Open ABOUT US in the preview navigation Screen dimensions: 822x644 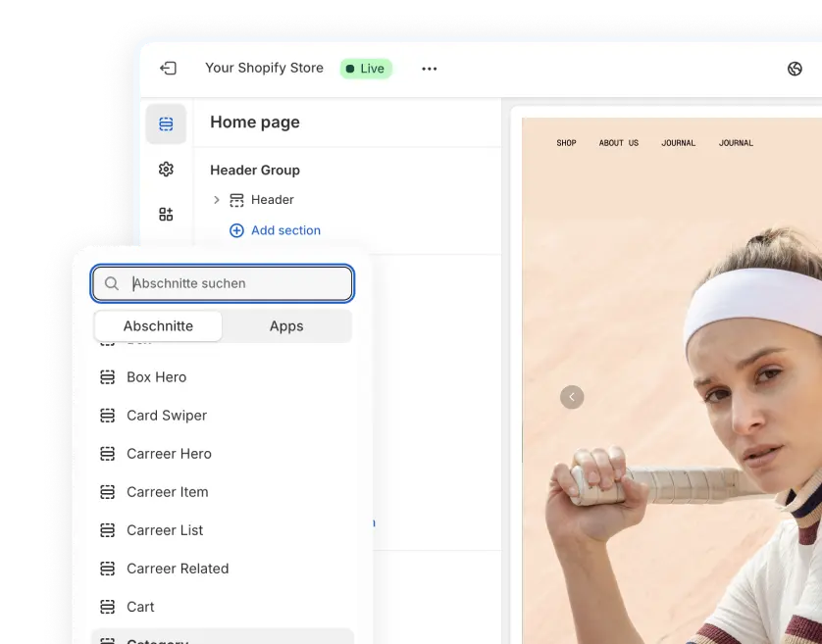619,143
